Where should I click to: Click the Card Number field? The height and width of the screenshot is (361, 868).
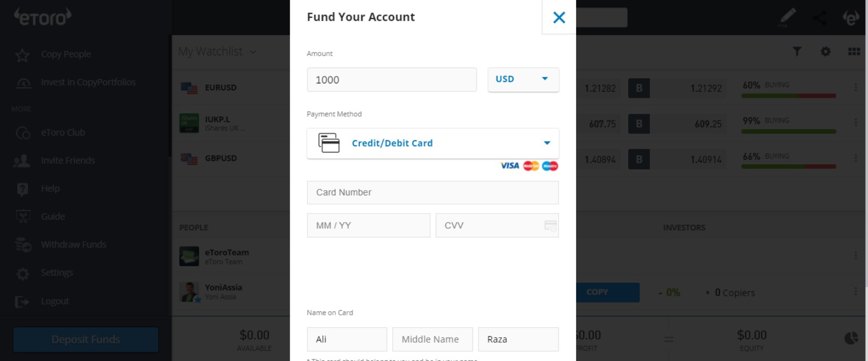point(433,193)
